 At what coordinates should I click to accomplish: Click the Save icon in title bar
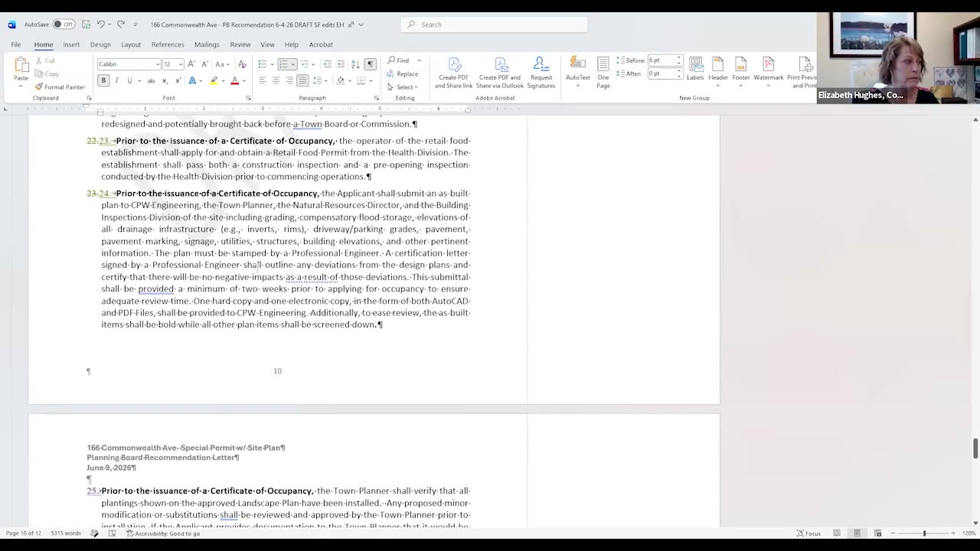coord(87,24)
